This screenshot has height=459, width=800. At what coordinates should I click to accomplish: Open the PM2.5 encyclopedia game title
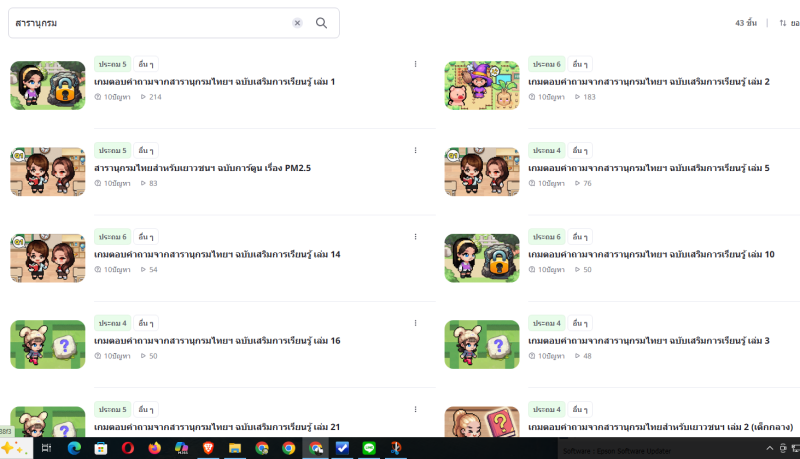click(203, 168)
